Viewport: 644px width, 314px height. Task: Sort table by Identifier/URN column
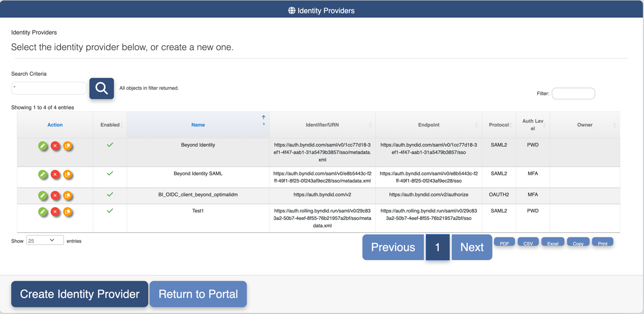click(322, 125)
